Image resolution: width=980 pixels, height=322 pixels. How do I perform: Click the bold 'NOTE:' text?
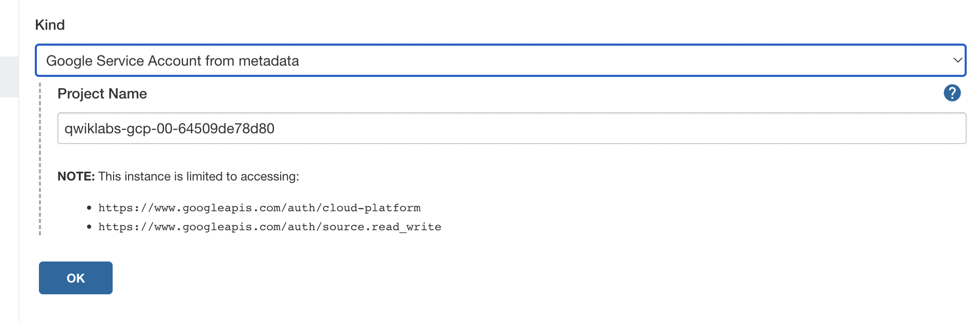point(76,176)
